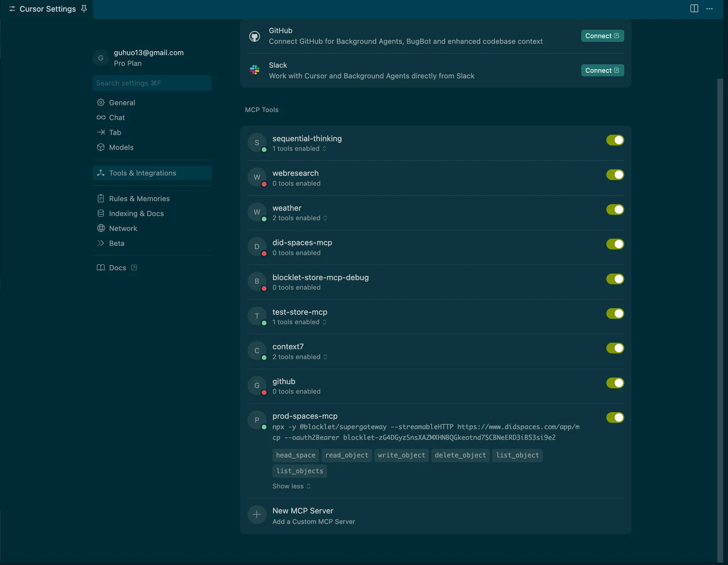Disable the did-spaces-mcp server toggle

coord(615,244)
